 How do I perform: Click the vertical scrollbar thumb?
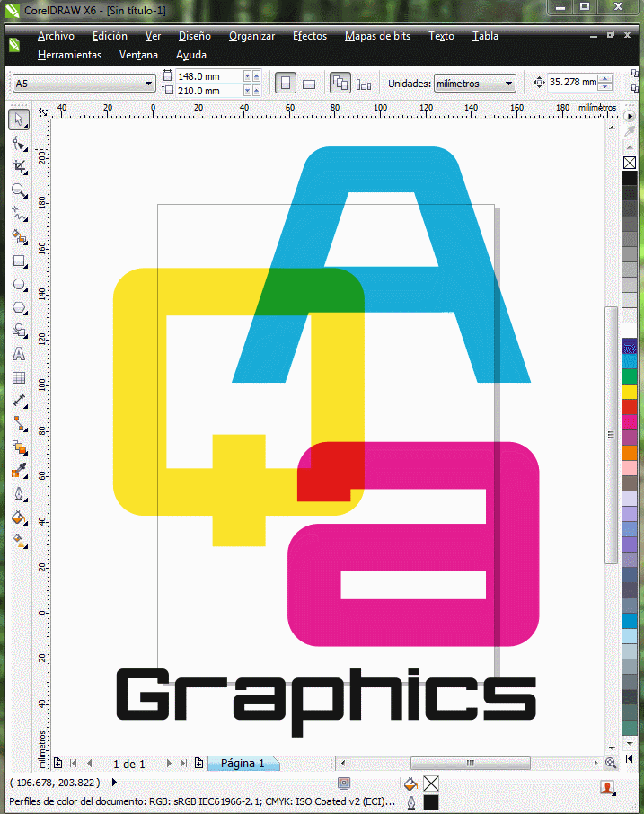click(x=612, y=435)
